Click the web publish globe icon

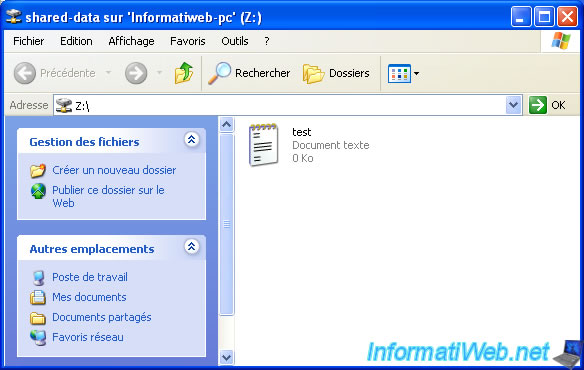point(38,191)
